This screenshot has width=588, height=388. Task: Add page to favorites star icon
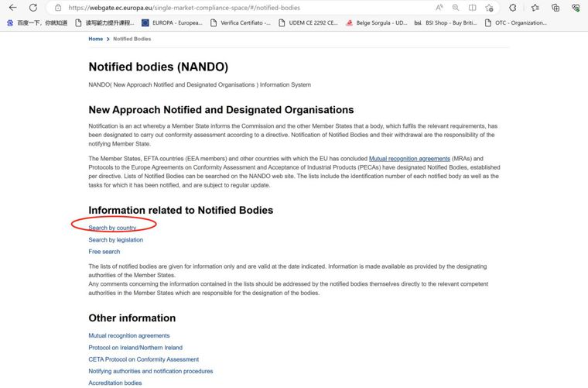click(489, 8)
